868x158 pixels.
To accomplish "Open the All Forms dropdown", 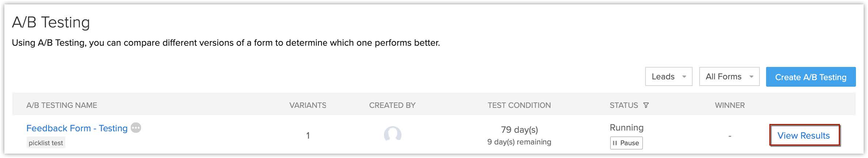I will coord(729,77).
